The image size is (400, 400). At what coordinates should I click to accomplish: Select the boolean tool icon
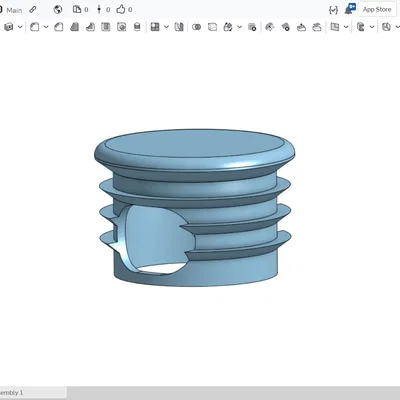tap(197, 27)
